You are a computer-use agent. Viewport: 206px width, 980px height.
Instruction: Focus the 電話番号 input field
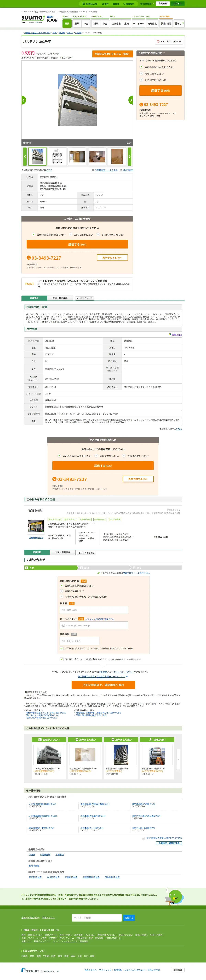79,641
